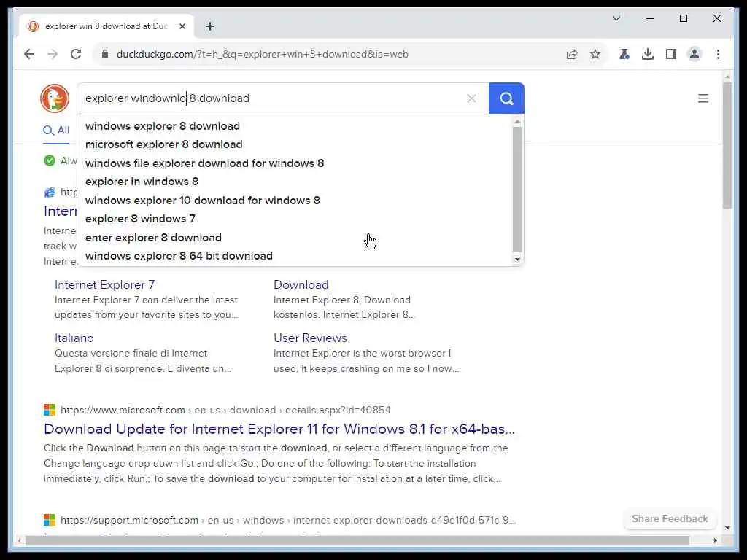Click the Microsoft logo next to www.microsoft.com result
The height and width of the screenshot is (560, 747).
(x=50, y=410)
